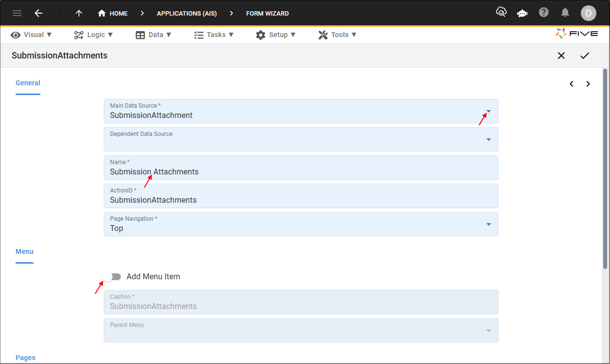610x364 pixels.
Task: Click the Tools wrench icon
Action: tap(322, 35)
